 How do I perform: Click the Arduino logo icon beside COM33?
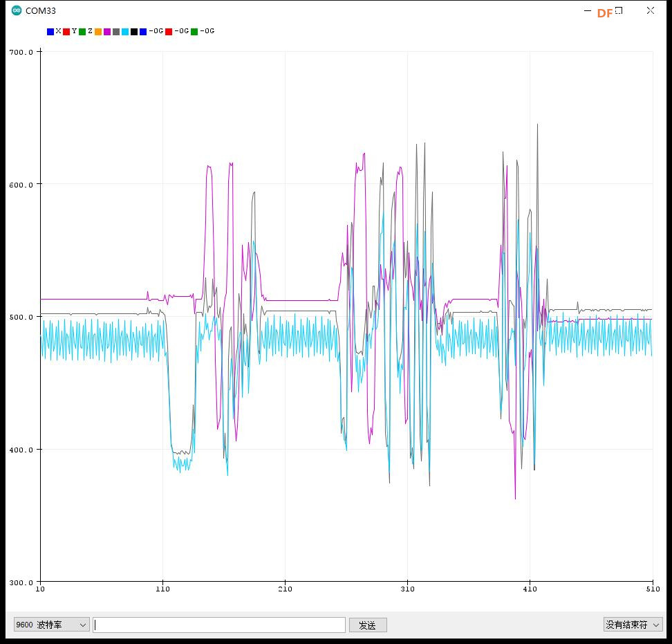point(17,10)
